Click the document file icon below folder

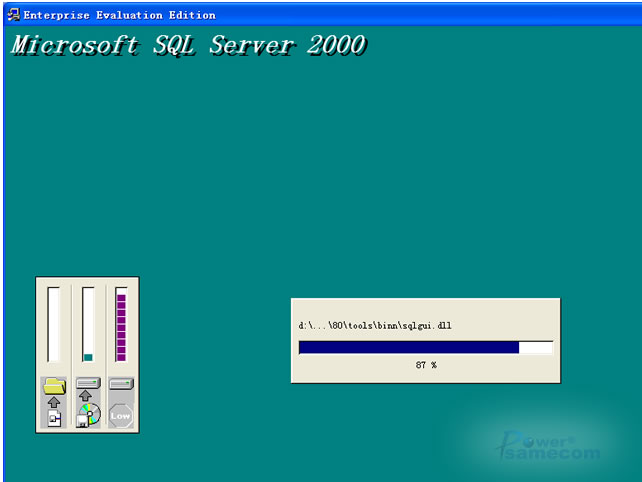pos(54,418)
